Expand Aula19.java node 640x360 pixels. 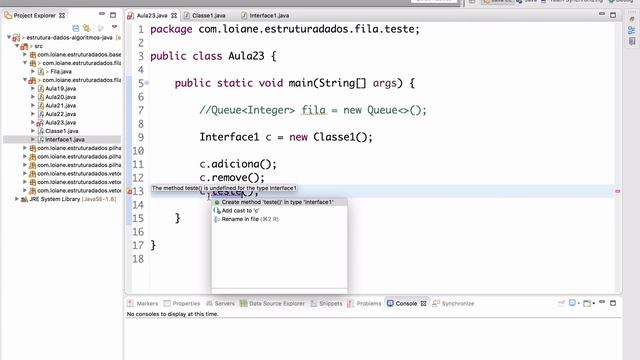click(33, 88)
